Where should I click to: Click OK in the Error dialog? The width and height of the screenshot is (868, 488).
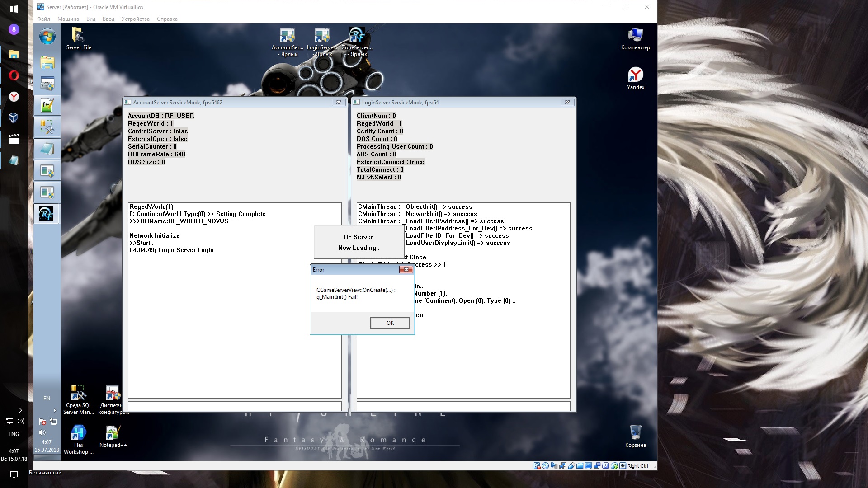[390, 323]
